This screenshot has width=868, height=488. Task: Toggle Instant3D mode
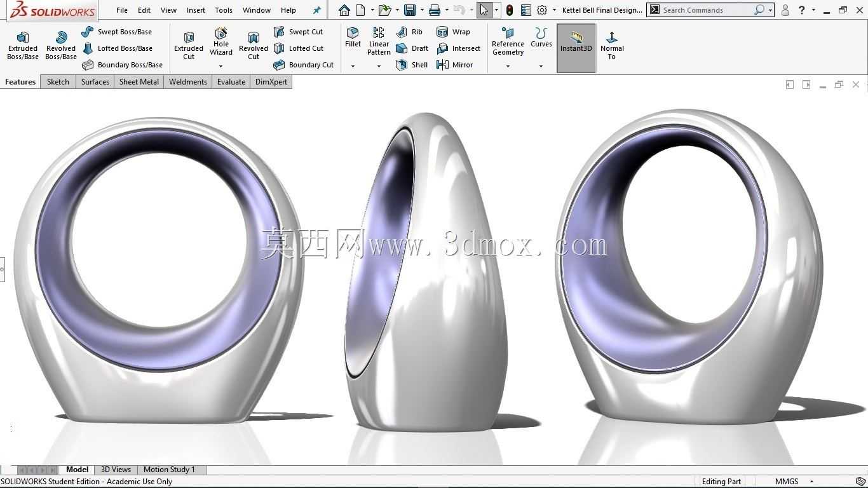[576, 48]
